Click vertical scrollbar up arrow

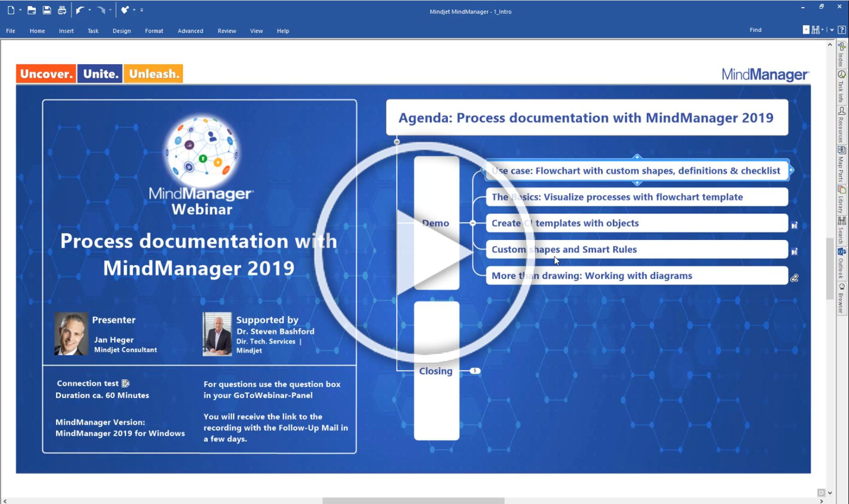pyautogui.click(x=830, y=45)
